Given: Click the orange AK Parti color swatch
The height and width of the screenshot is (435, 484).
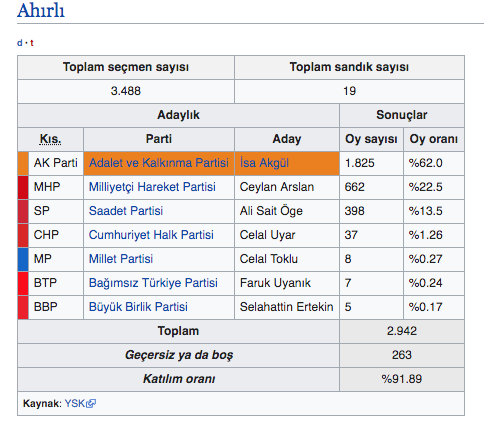Looking at the screenshot, I should click(23, 163).
